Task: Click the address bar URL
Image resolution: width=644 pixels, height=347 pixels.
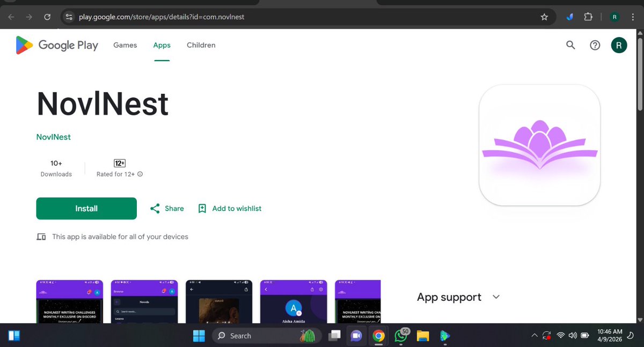Action: coord(162,17)
